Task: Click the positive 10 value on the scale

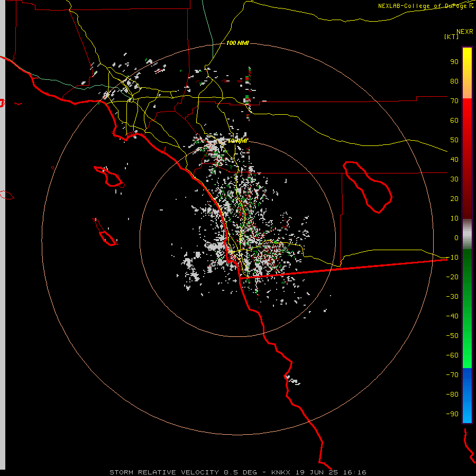Action: (454, 218)
